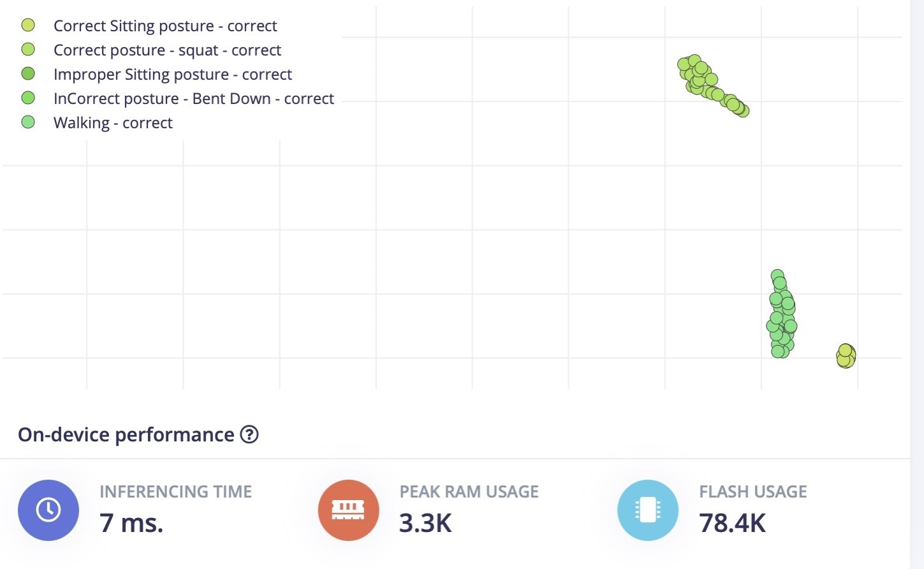Click the 'Improper Sitting posture - correct' label
The image size is (924, 569).
[173, 75]
